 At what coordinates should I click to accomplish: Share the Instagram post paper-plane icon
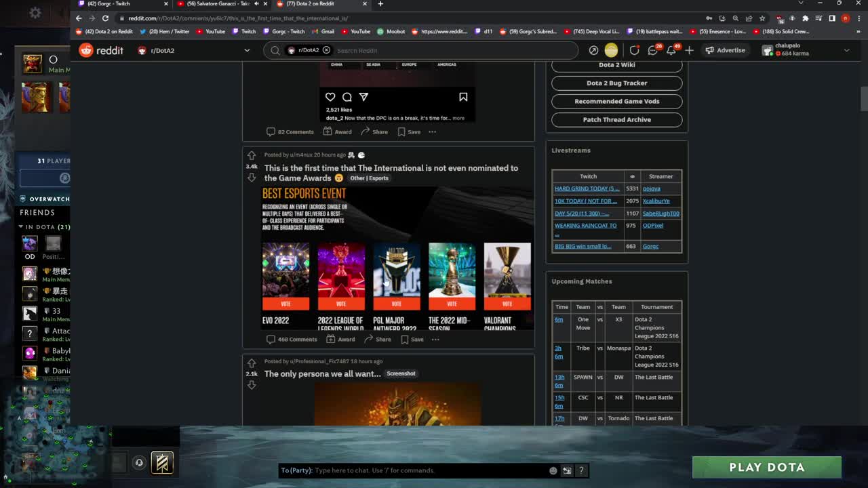pyautogui.click(x=363, y=97)
